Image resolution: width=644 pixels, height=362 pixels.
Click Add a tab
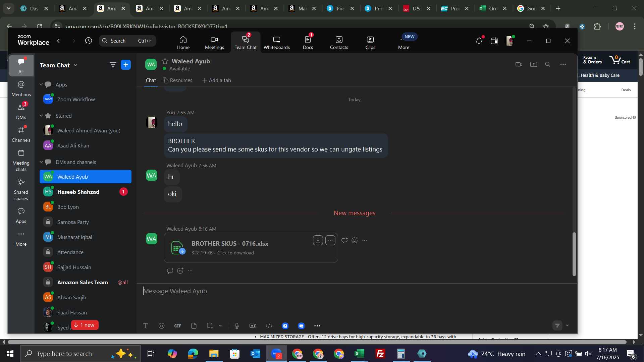pos(216,80)
